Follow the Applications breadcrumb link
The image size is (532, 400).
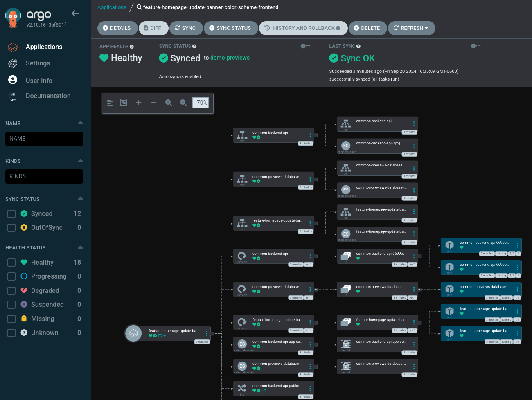[x=112, y=7]
